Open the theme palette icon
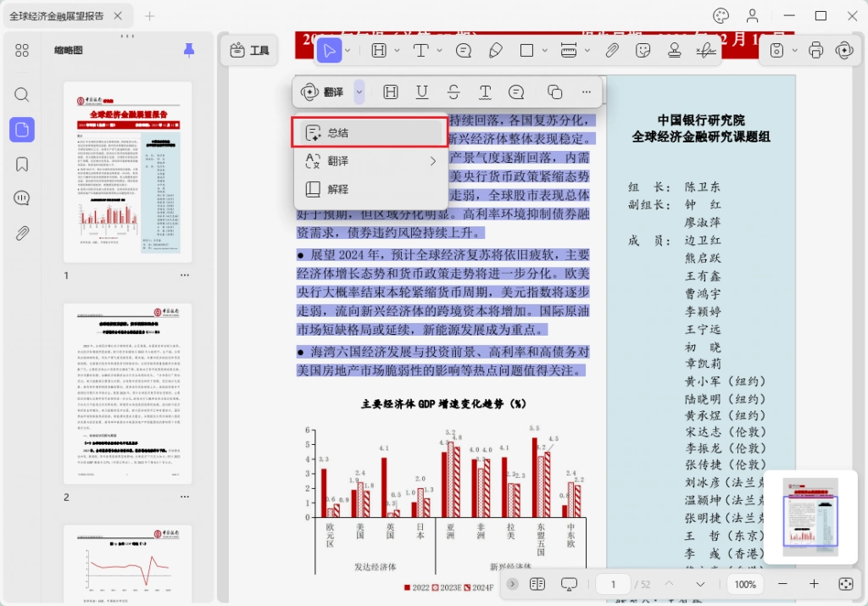The height and width of the screenshot is (606, 868). (x=721, y=15)
